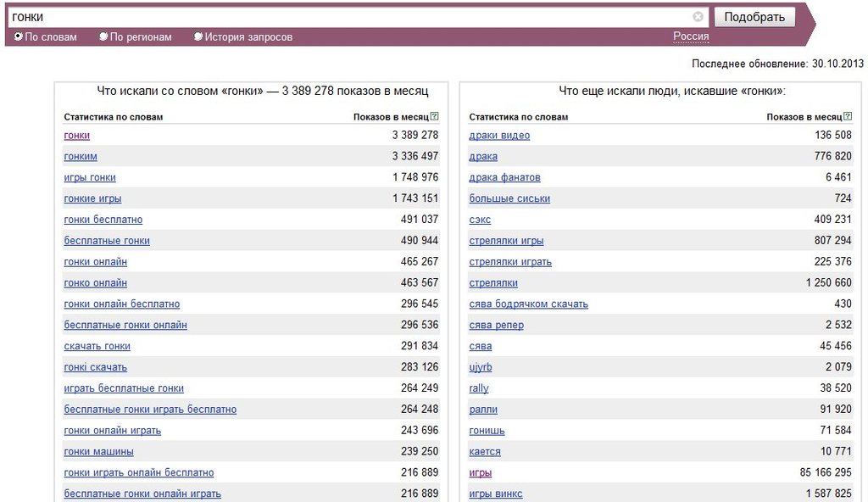Click the value '3 389 278' for гонки
The image size is (868, 502).
[x=415, y=135]
